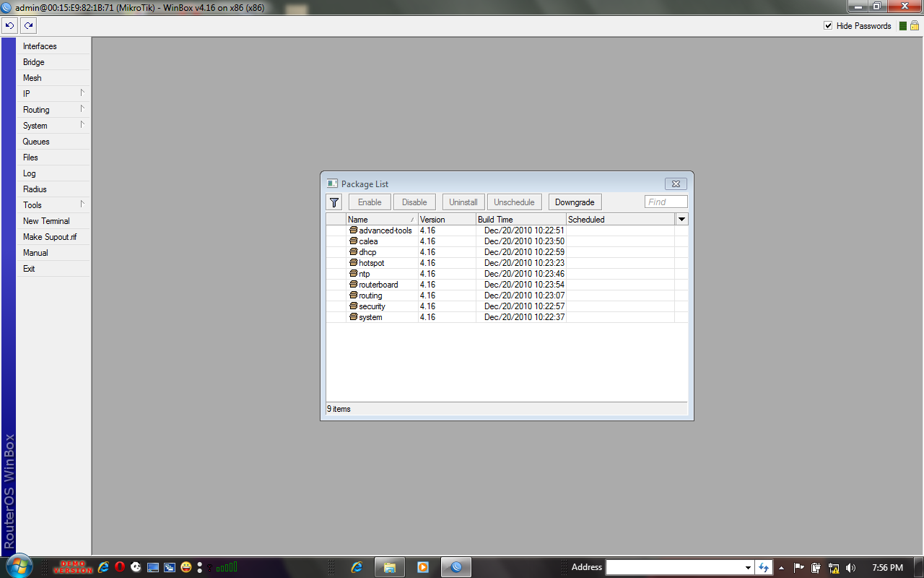Open New Terminal from the sidebar
Image resolution: width=924 pixels, height=578 pixels.
[53, 221]
